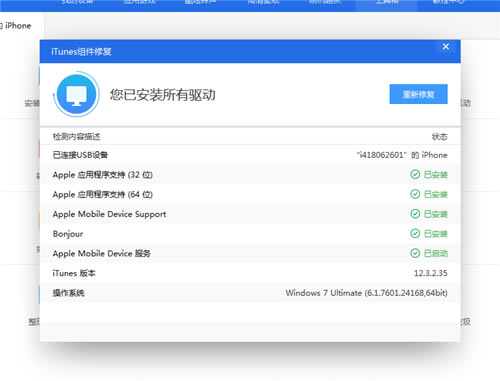Select the iTunes version value 12.3.2.35
This screenshot has height=381, width=500.
[x=431, y=273]
